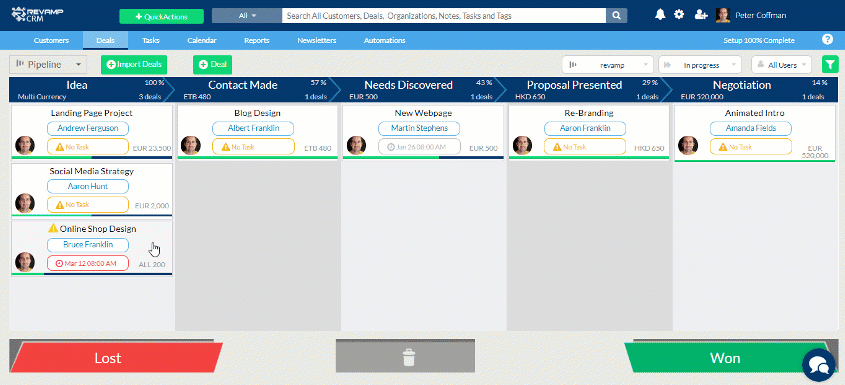Switch to the Tasks tab
The width and height of the screenshot is (845, 385).
150,40
